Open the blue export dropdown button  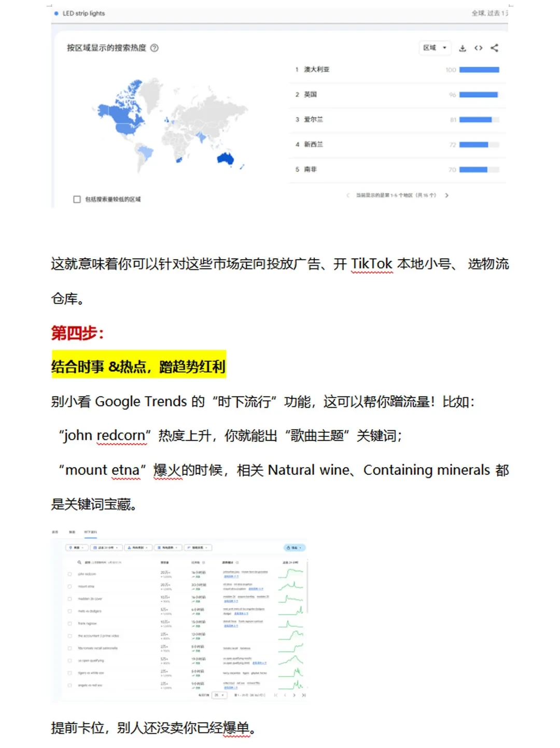[x=295, y=547]
